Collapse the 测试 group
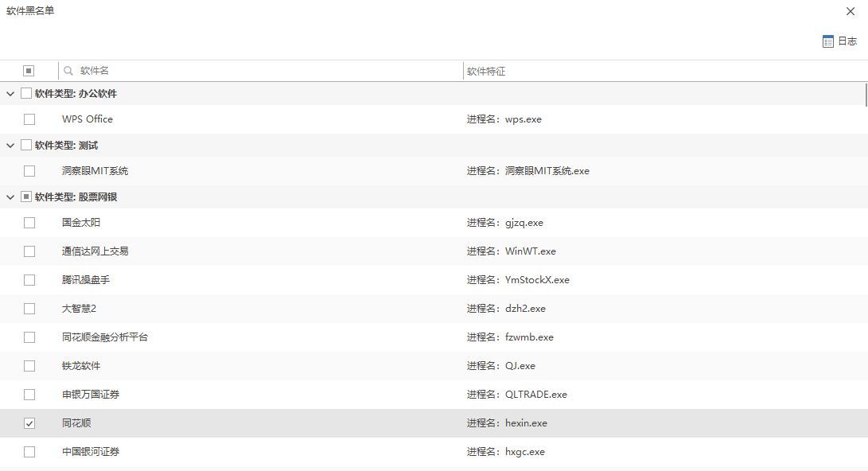 coord(10,146)
